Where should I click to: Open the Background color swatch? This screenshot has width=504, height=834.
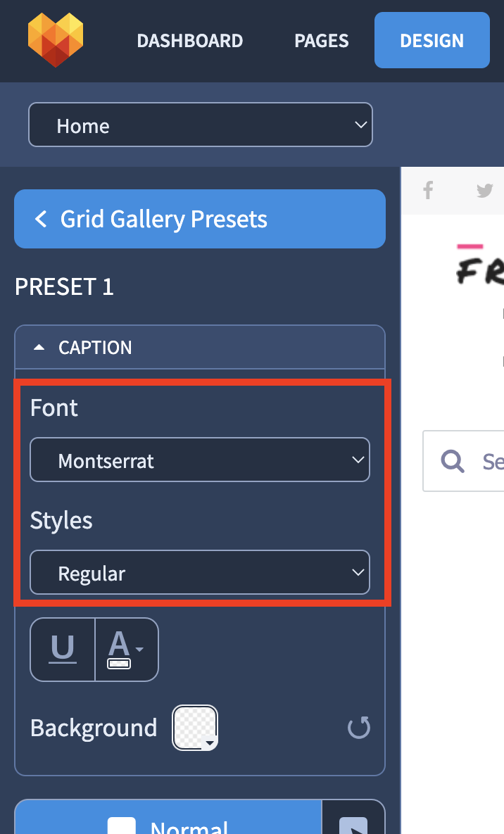(195, 727)
